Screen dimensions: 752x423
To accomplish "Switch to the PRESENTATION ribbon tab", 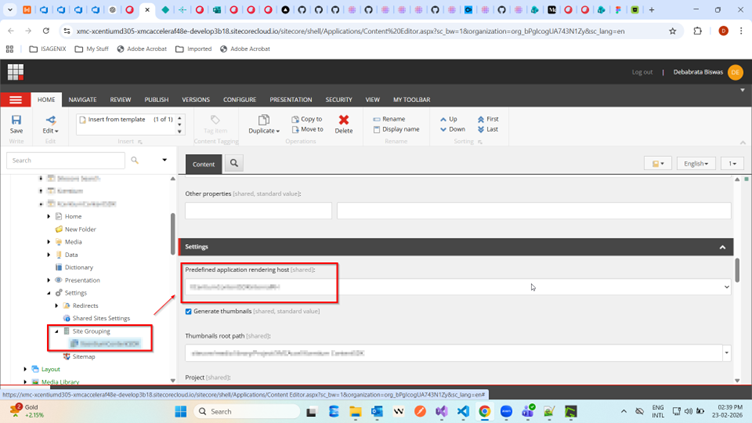I will (291, 100).
